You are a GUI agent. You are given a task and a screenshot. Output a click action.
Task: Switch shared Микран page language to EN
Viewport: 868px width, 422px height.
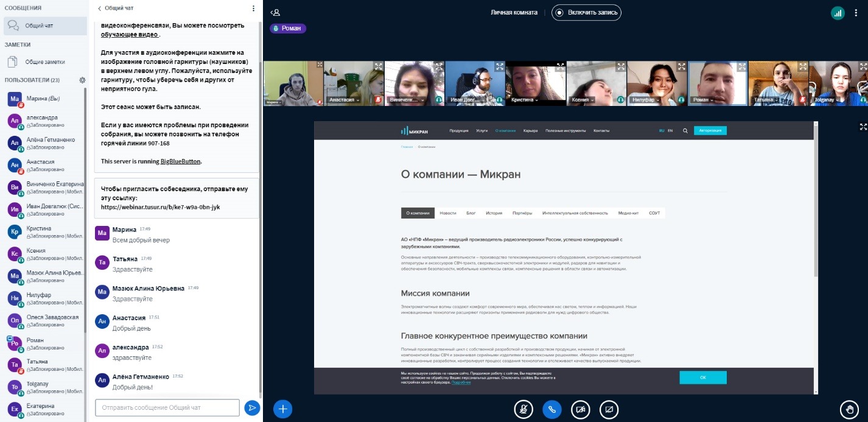670,130
